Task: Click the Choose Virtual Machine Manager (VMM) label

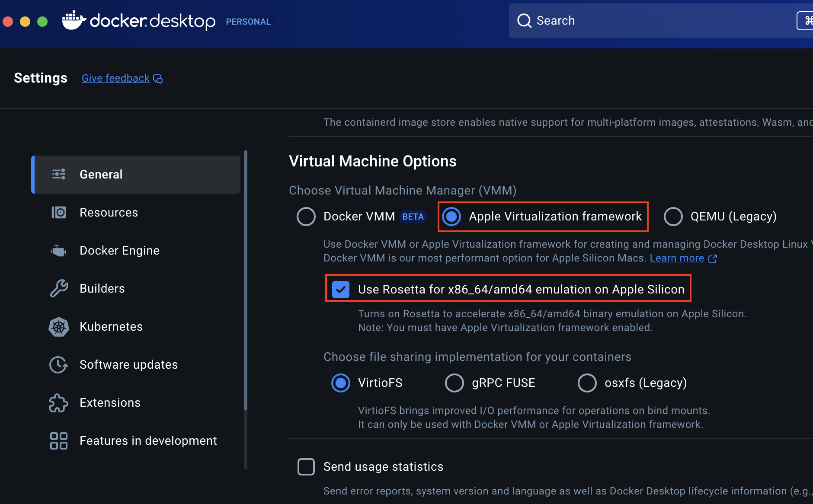Action: point(403,191)
